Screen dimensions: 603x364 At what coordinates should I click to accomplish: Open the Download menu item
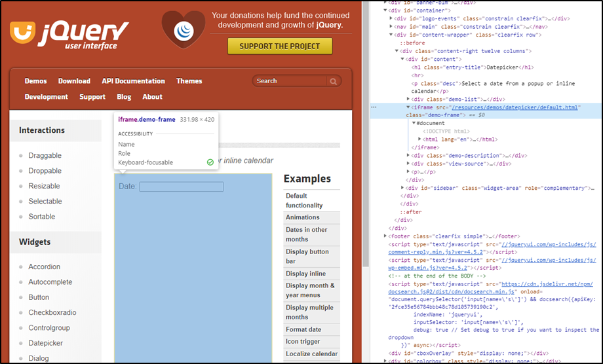coord(74,81)
